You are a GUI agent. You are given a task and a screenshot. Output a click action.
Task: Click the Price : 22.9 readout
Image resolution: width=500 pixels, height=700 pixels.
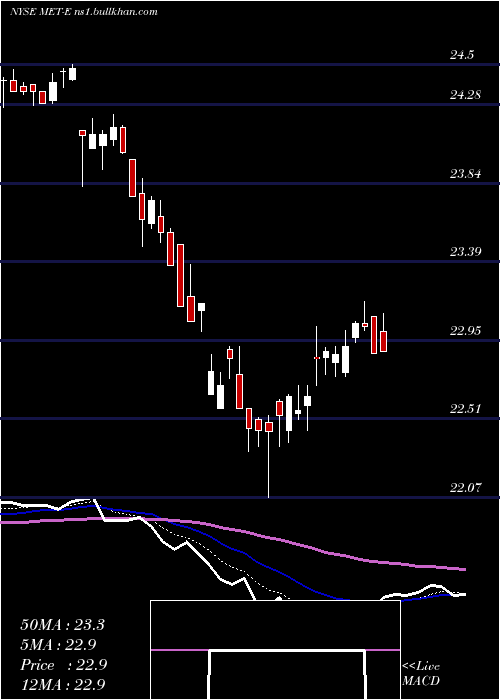63,665
